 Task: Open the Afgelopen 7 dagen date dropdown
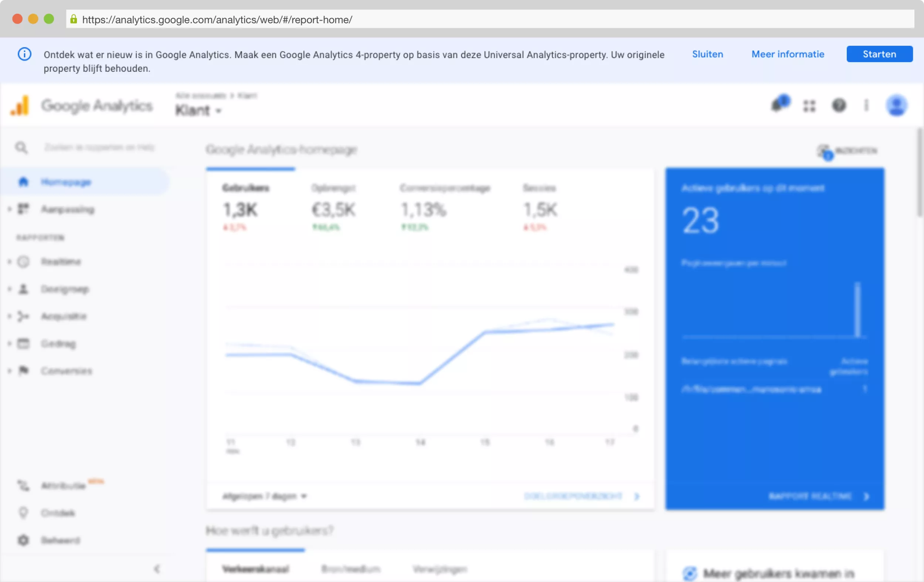[x=265, y=496]
